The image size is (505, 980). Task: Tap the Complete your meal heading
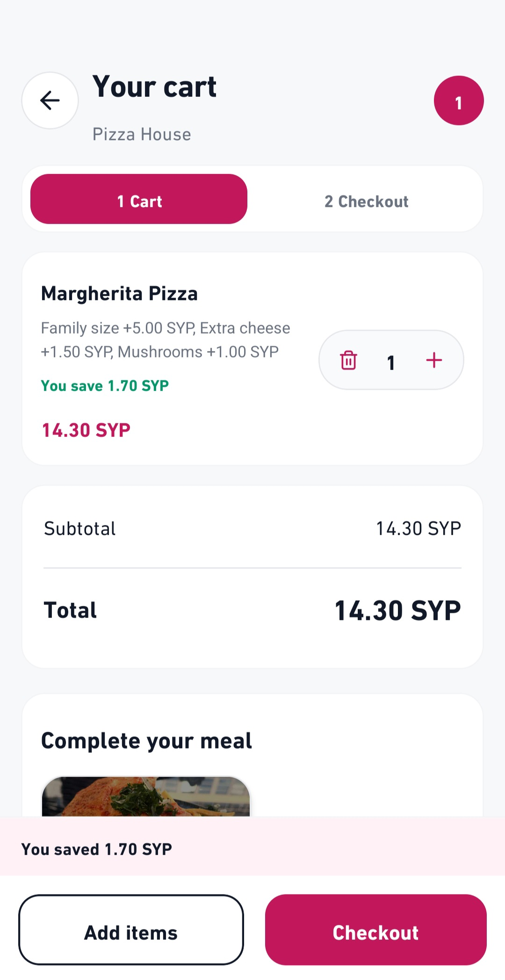[x=146, y=741]
